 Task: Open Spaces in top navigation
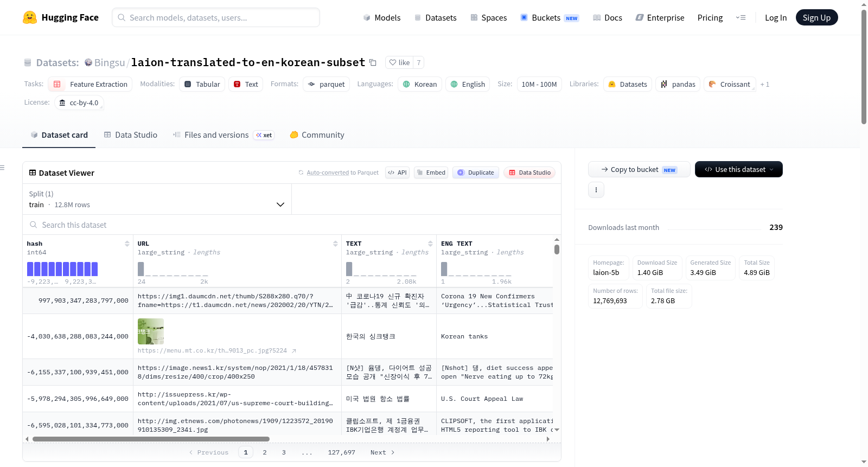(x=488, y=17)
